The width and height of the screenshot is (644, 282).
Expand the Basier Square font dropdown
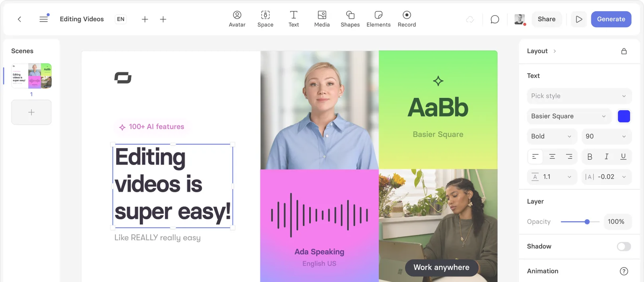[x=569, y=116]
